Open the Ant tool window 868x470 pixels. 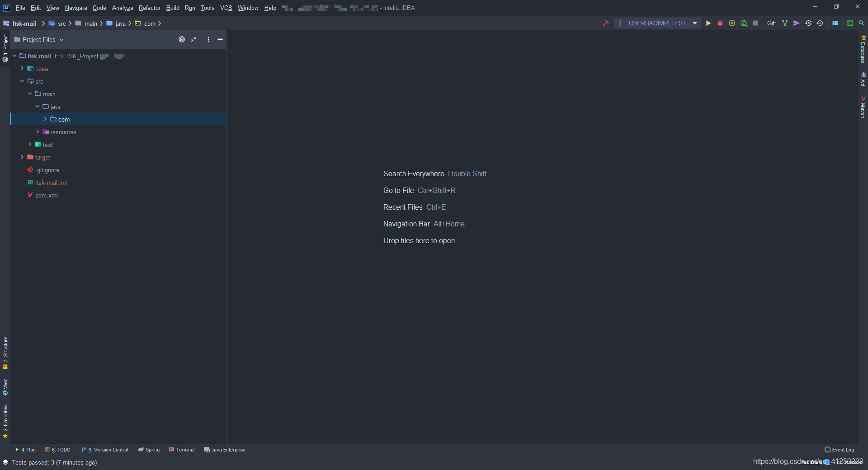pos(863,79)
